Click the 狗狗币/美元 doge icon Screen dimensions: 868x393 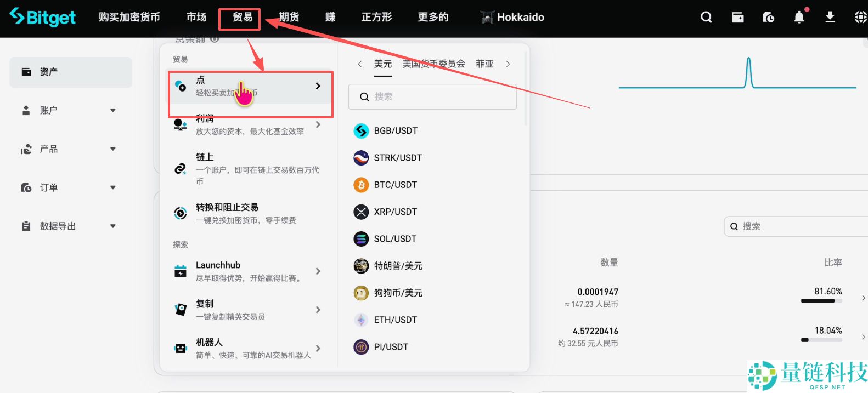(x=361, y=293)
